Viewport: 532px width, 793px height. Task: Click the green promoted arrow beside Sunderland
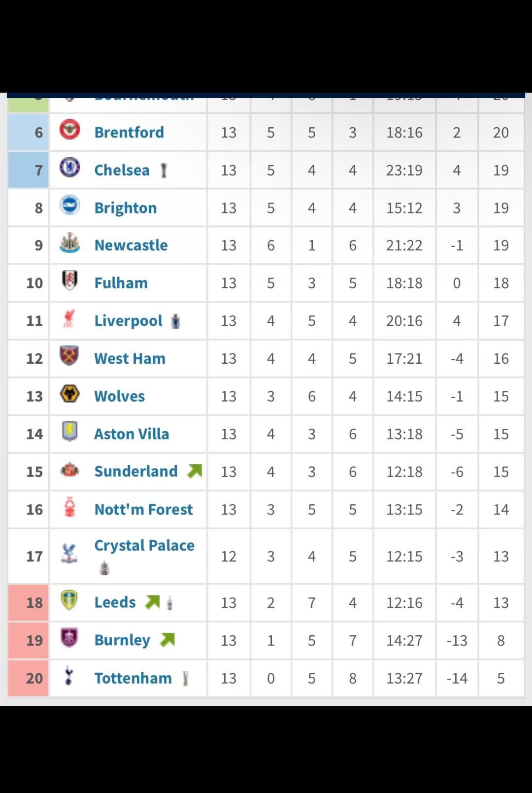point(195,471)
